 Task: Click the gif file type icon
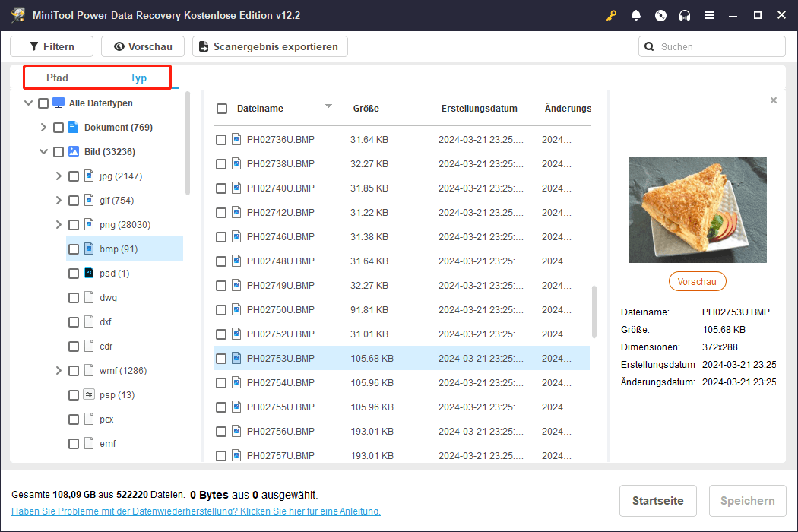point(89,201)
